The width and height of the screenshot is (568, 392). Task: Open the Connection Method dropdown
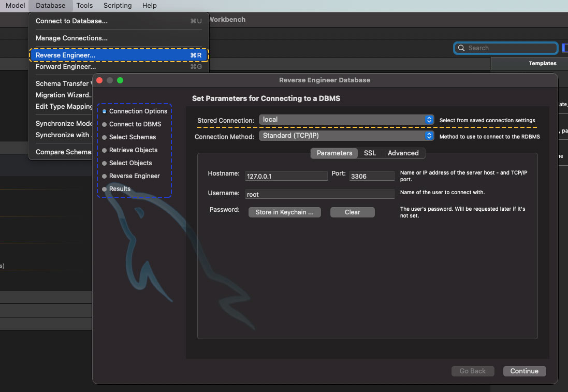point(346,136)
